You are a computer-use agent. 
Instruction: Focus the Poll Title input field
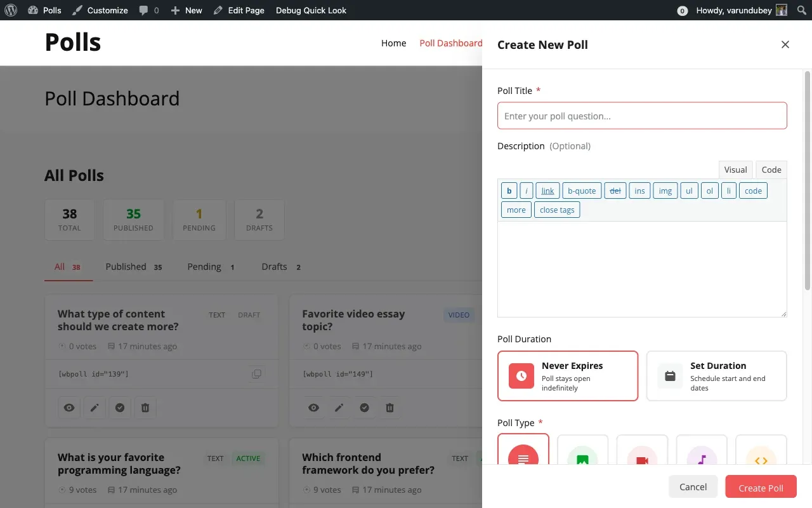pos(642,116)
